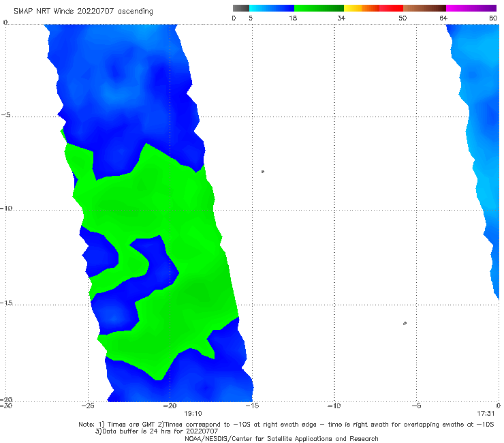Click the '-5' latitude label on left axis
This screenshot has width=504, height=443.
[x=6, y=115]
